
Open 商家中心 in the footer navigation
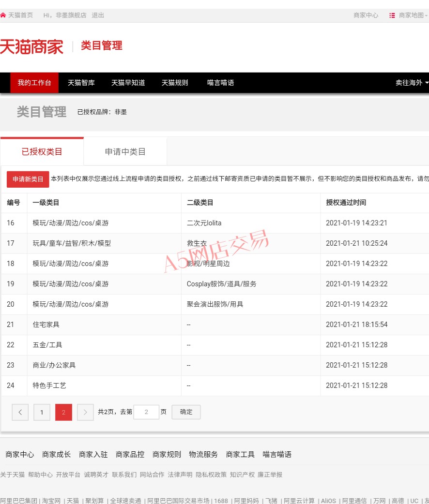point(20,454)
